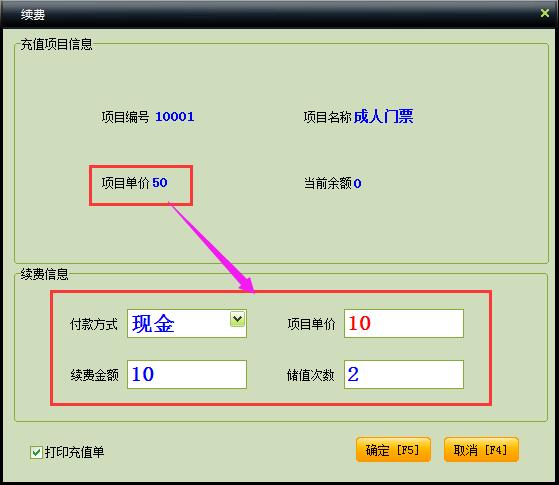Cancel using the 取消 [F4] button
Image resolution: width=559 pixels, height=485 pixels.
tap(481, 450)
